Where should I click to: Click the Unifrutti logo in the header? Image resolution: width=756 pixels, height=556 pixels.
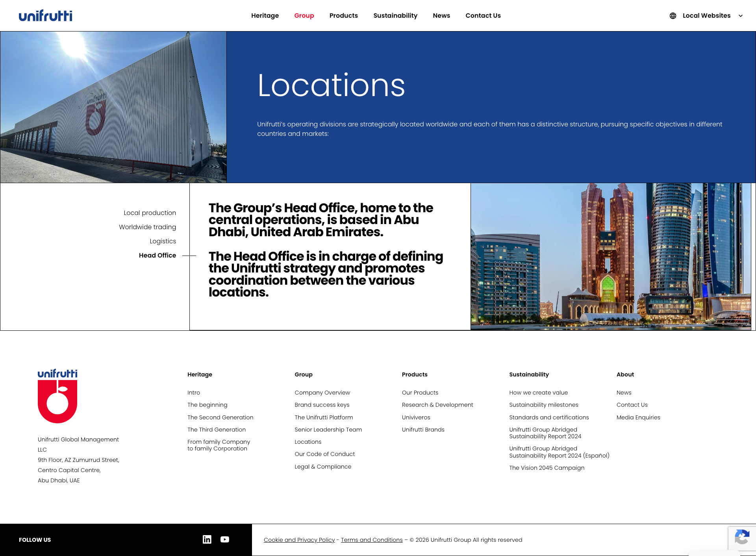tap(45, 16)
